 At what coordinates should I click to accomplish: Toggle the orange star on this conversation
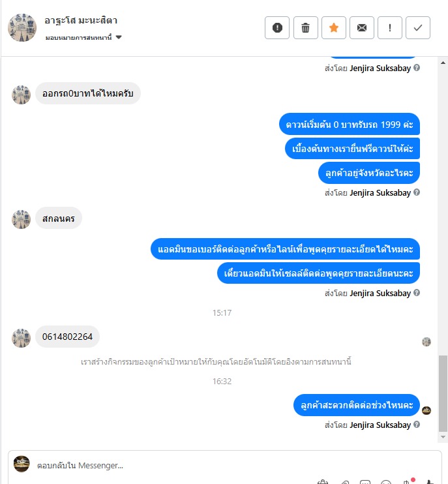pyautogui.click(x=333, y=28)
